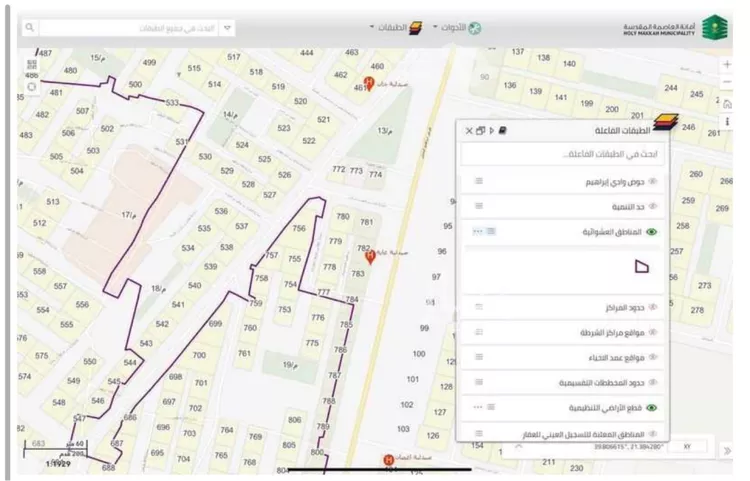
Task: Open the dropdown arrow beside the top search field
Action: point(227,28)
